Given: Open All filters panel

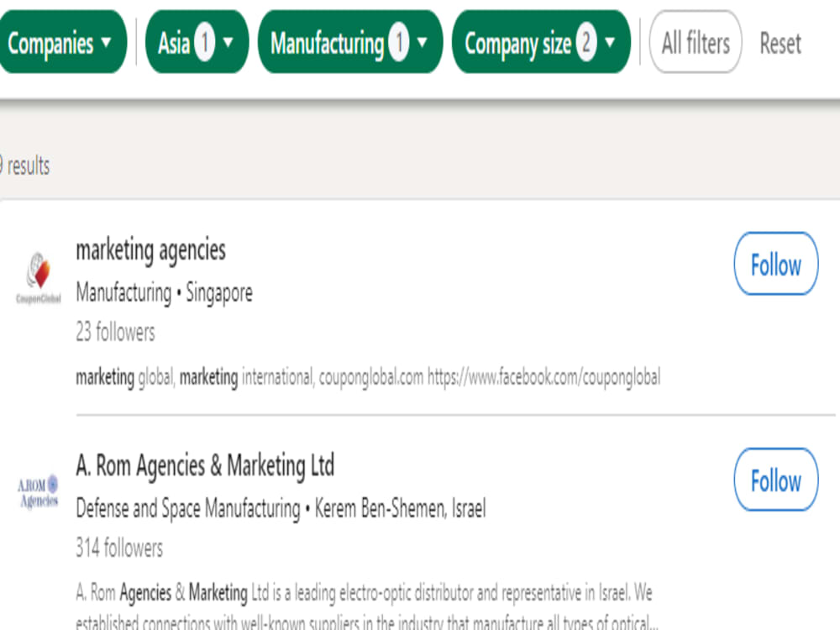Looking at the screenshot, I should pyautogui.click(x=696, y=42).
